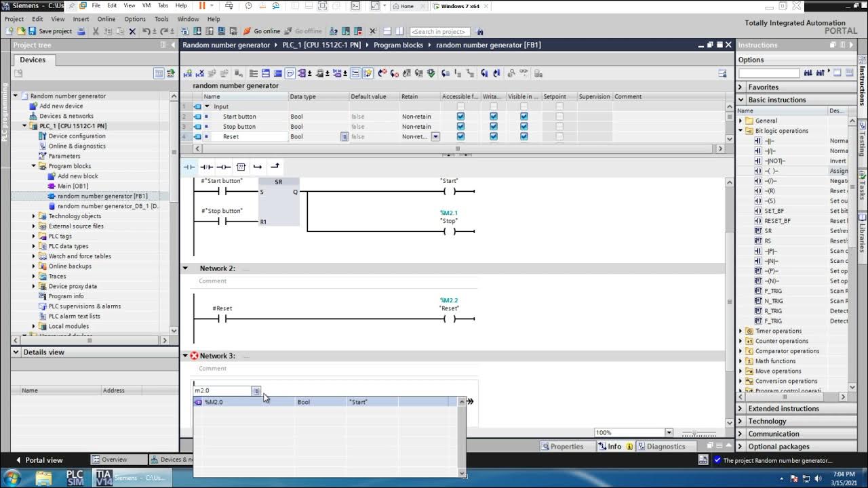
Task: Collapse the Program blocks tree node
Action: [34, 166]
